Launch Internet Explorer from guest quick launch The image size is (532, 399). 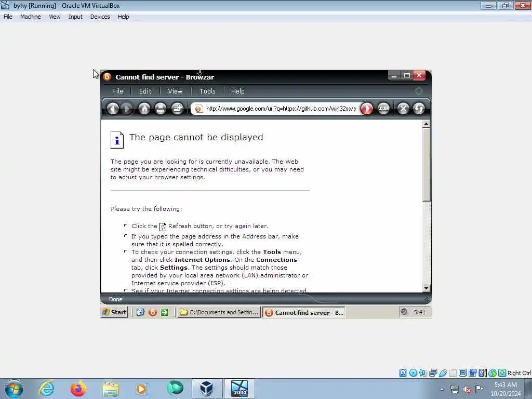pyautogui.click(x=140, y=312)
